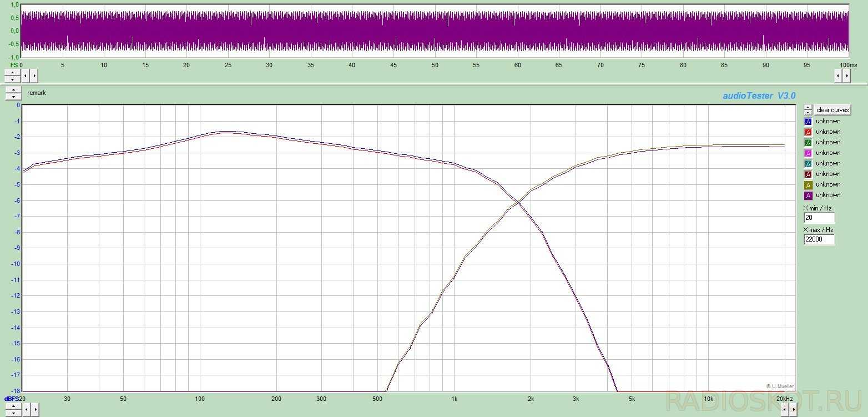Click the X min / Hz input field
Screen dimensions: 868x417
coord(819,218)
